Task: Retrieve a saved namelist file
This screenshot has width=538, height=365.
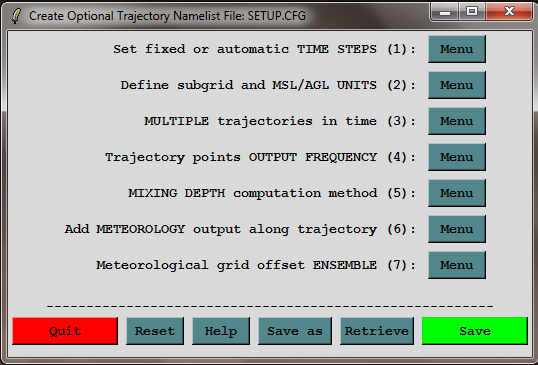Action: point(377,331)
